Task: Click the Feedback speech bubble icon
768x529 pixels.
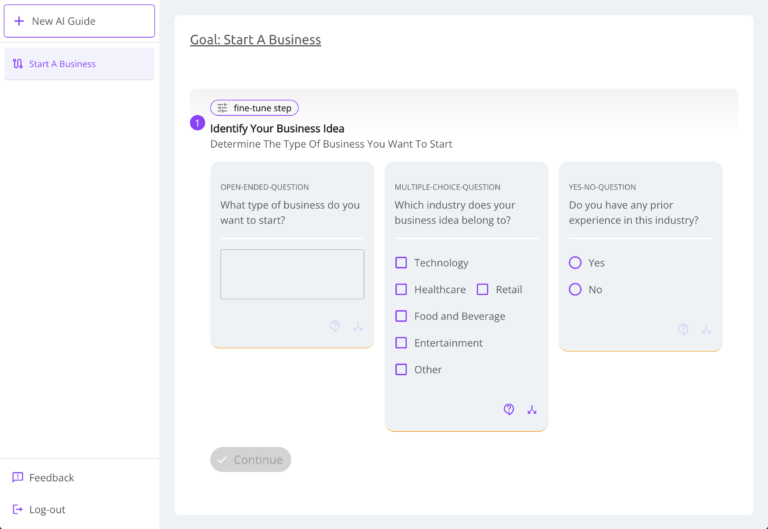Action: pos(18,478)
